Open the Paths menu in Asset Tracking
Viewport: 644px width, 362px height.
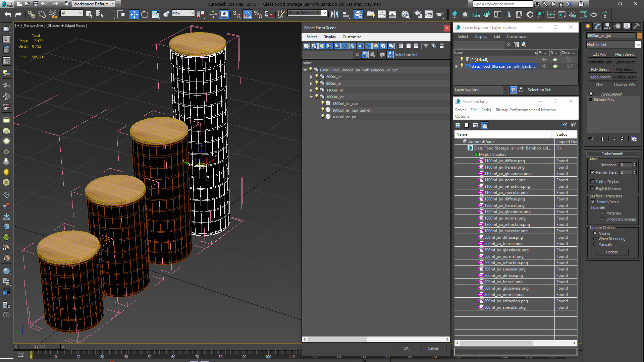[x=486, y=110]
